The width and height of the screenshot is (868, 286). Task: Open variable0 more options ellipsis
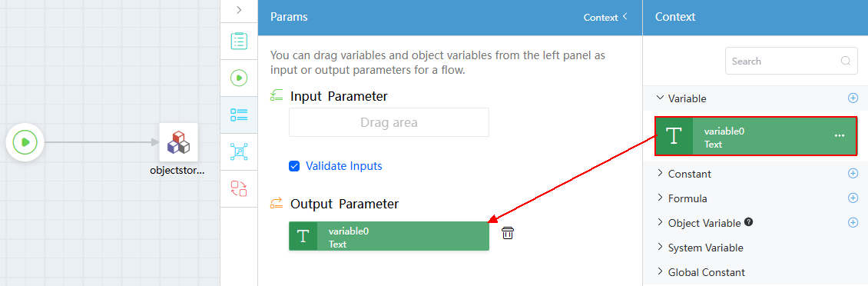[x=840, y=136]
